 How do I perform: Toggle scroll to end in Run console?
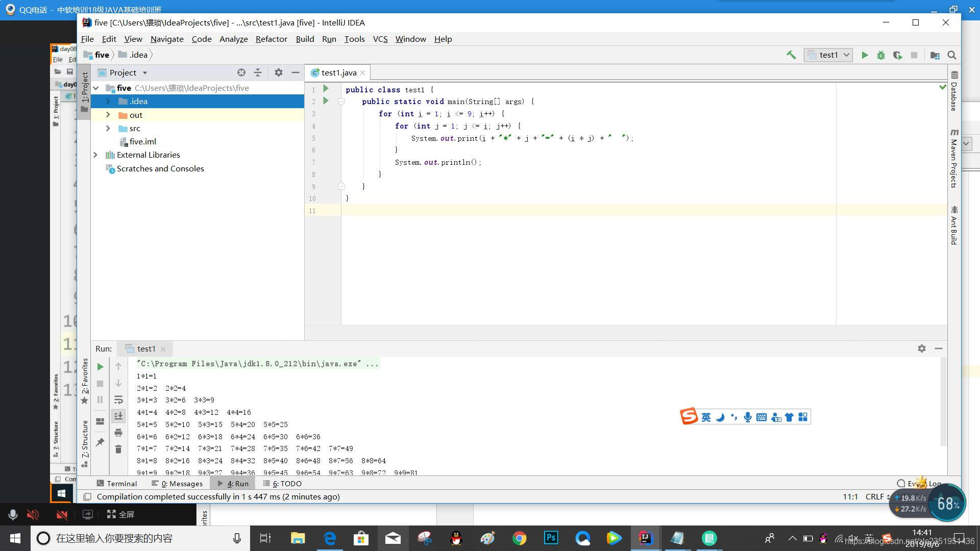click(118, 416)
